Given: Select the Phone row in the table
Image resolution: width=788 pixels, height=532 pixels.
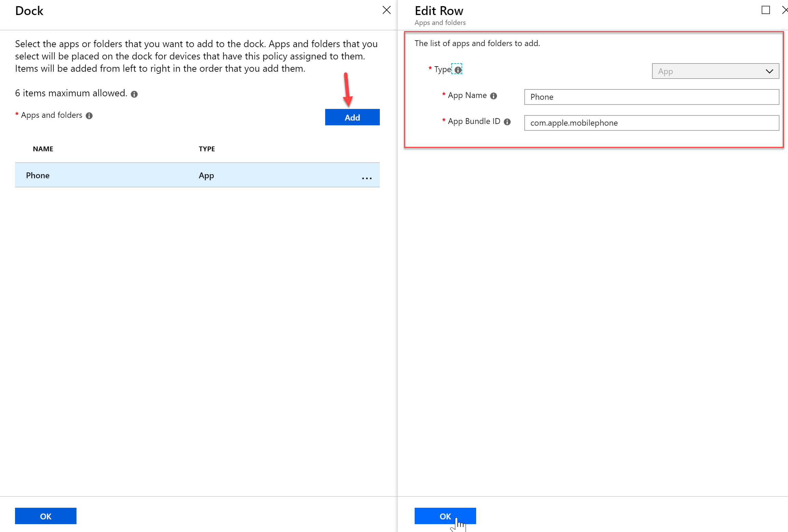Looking at the screenshot, I should pyautogui.click(x=197, y=175).
